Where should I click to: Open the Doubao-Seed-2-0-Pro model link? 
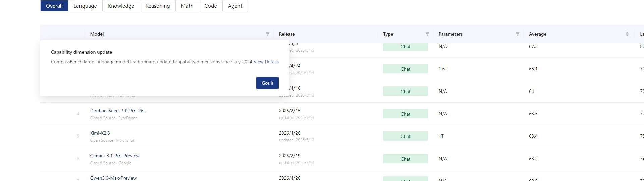click(118, 111)
